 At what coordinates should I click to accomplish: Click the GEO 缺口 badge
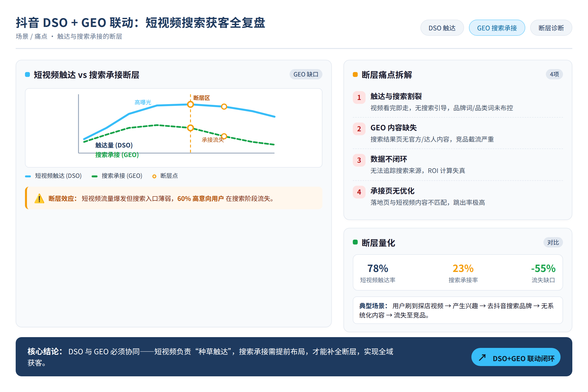pyautogui.click(x=306, y=74)
